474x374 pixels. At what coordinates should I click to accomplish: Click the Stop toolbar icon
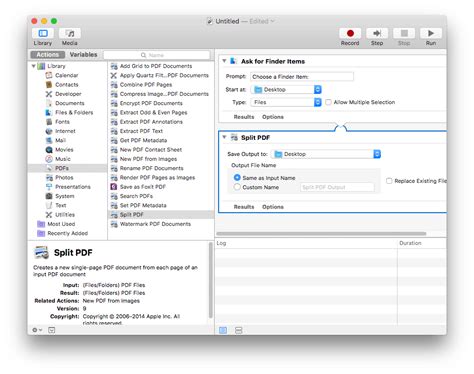click(x=404, y=33)
